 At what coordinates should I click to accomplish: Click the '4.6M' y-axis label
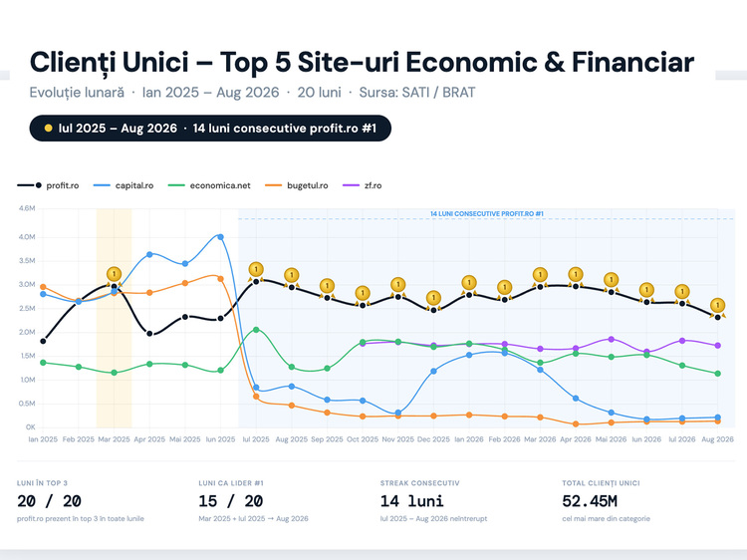[x=27, y=208]
